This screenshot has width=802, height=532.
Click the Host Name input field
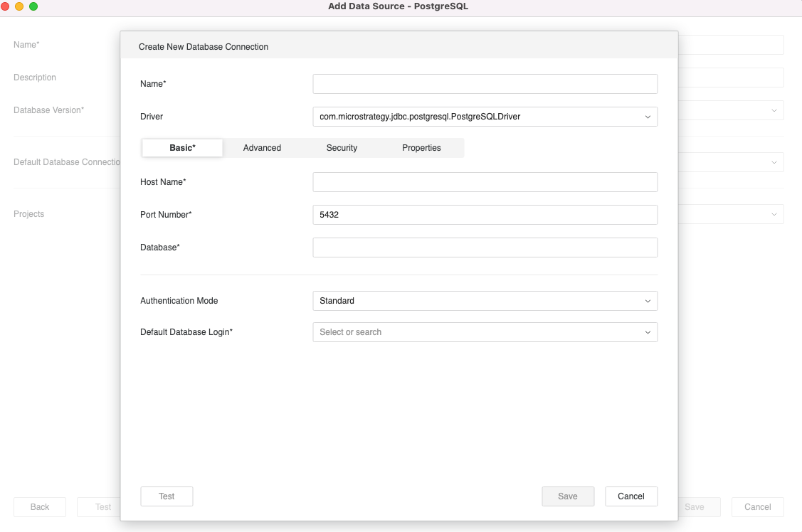tap(485, 182)
